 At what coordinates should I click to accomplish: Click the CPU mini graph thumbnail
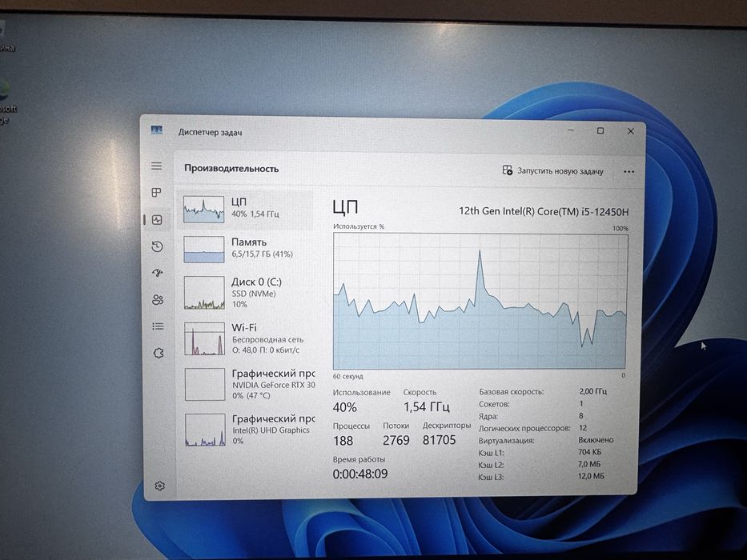[x=204, y=209]
